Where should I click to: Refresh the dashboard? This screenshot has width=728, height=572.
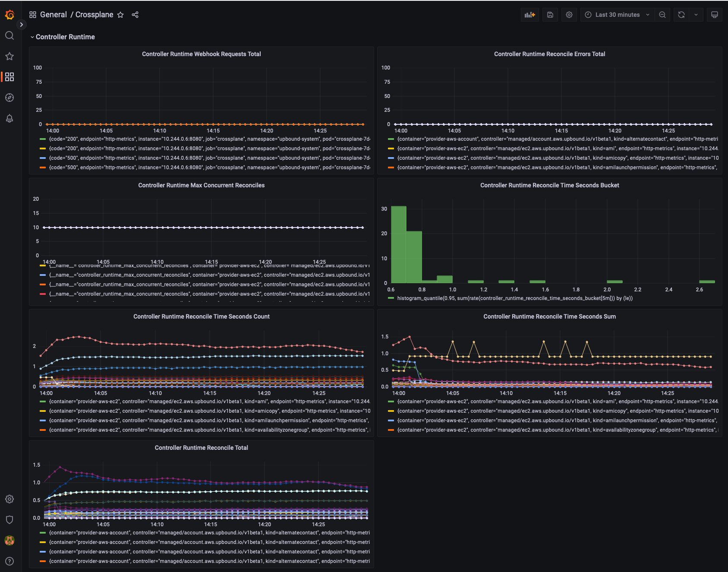coord(681,15)
